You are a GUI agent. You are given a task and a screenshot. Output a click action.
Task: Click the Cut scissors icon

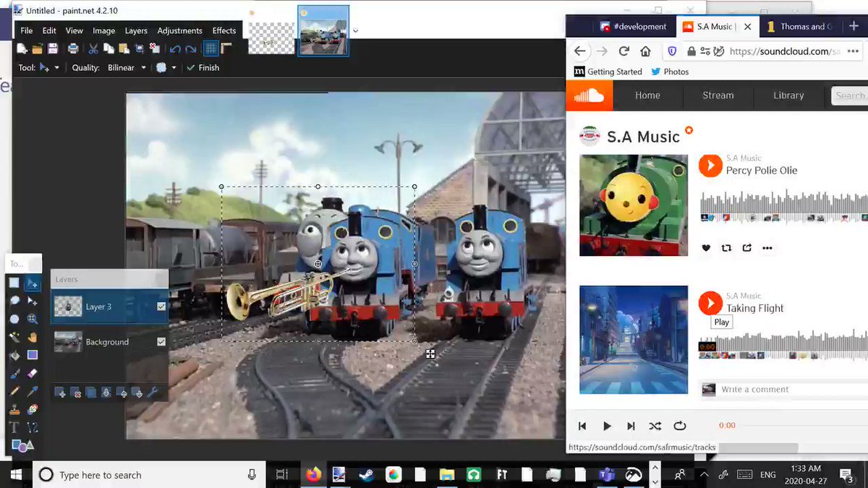93,49
